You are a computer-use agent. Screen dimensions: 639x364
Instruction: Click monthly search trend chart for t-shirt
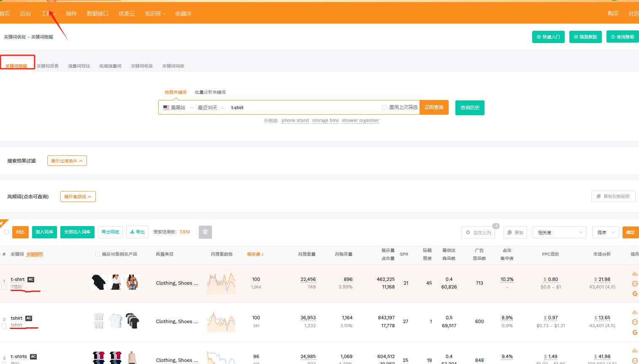(x=221, y=283)
